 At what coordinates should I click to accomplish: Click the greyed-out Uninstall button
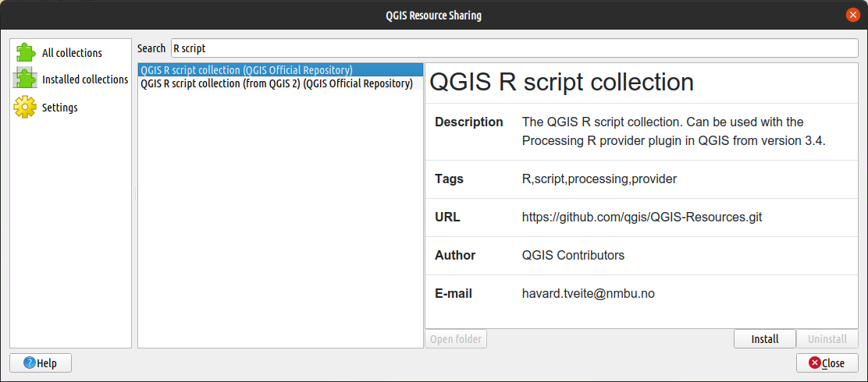[x=827, y=339]
